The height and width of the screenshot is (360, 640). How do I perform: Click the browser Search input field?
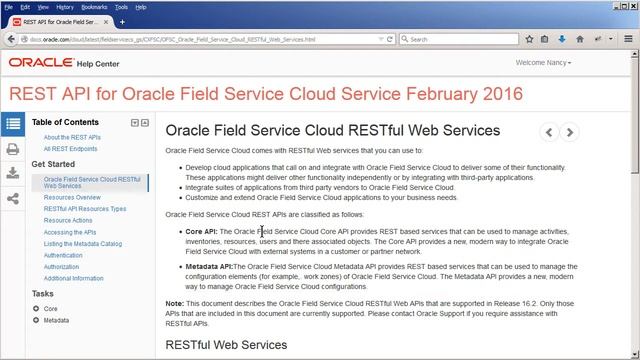point(459,39)
